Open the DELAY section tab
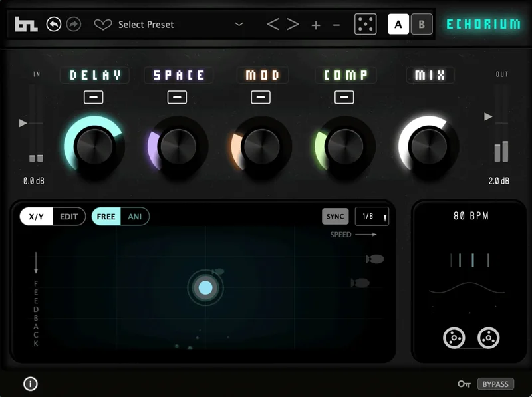Screen dimensions: 532x397 point(94,75)
